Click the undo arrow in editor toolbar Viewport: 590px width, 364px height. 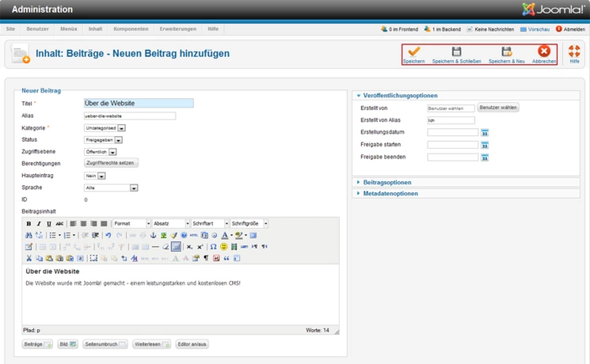pyautogui.click(x=108, y=235)
